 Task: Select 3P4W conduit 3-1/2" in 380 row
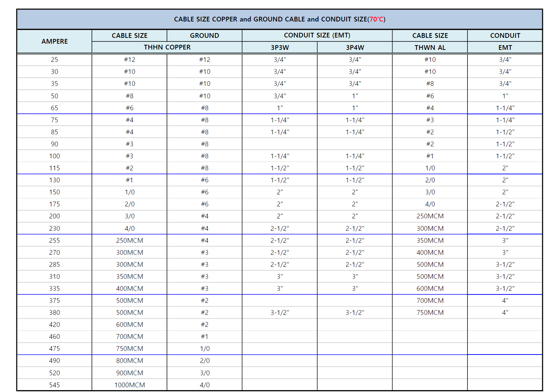pos(355,313)
